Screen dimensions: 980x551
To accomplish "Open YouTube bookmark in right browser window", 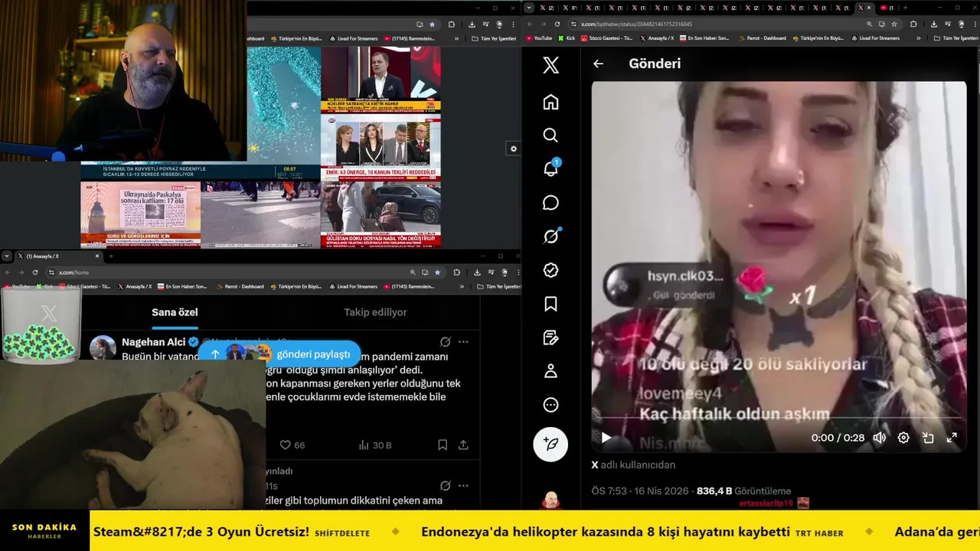I will pos(538,38).
